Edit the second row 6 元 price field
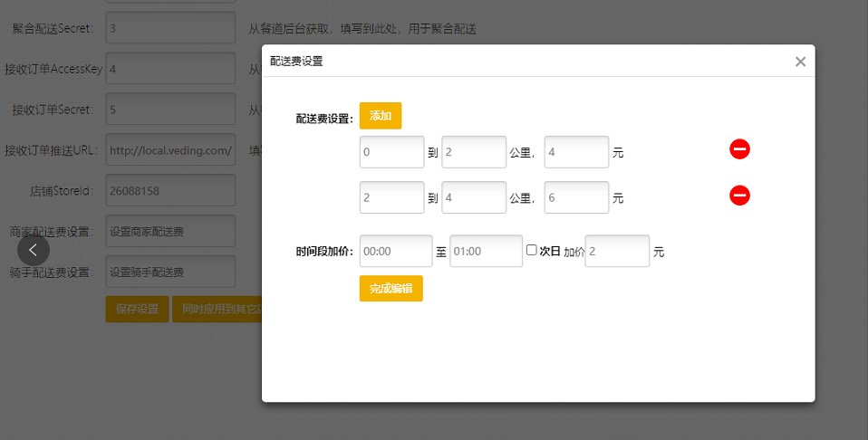Viewport: 868px width, 440px height. pos(576,197)
